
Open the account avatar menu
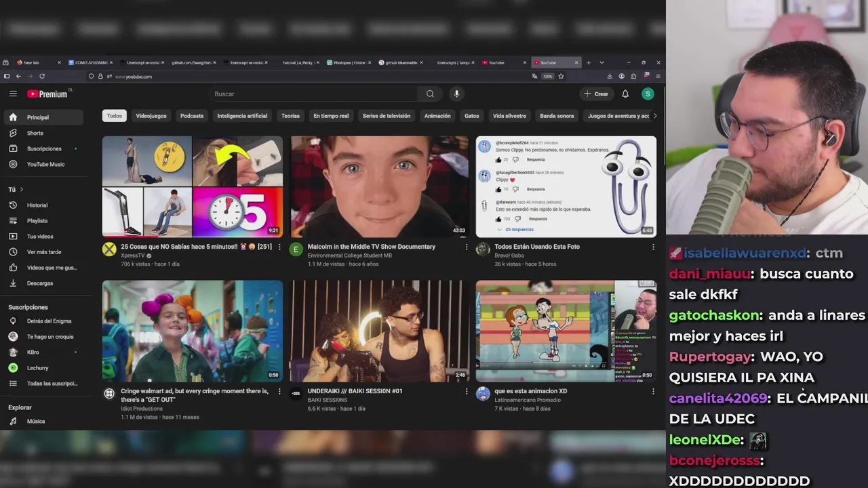pos(648,94)
